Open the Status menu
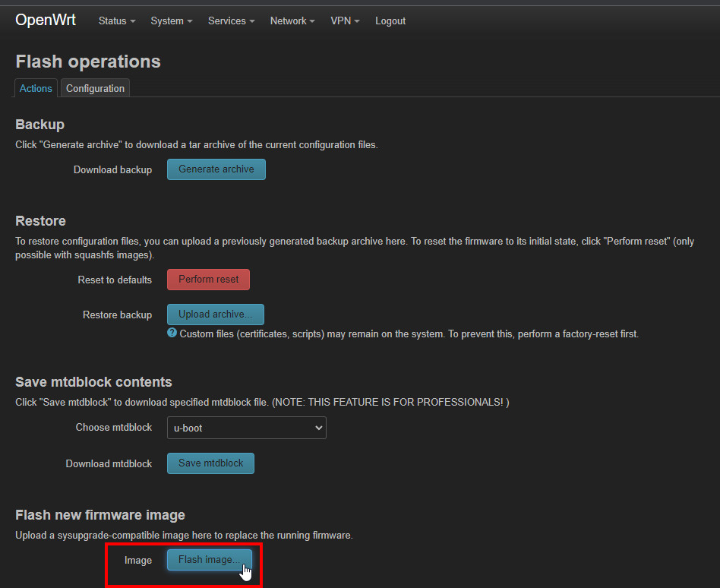Screen dimensions: 720x588 [x=116, y=21]
